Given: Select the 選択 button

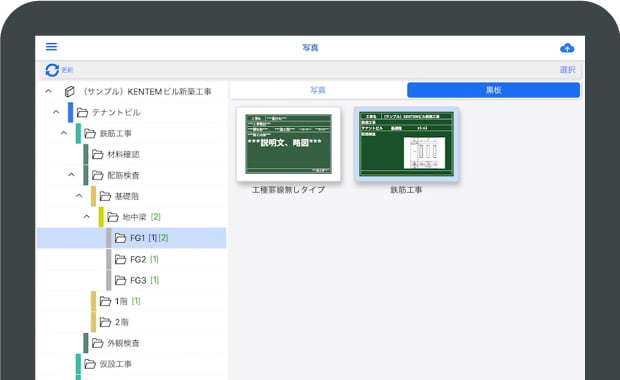Looking at the screenshot, I should coord(567,70).
